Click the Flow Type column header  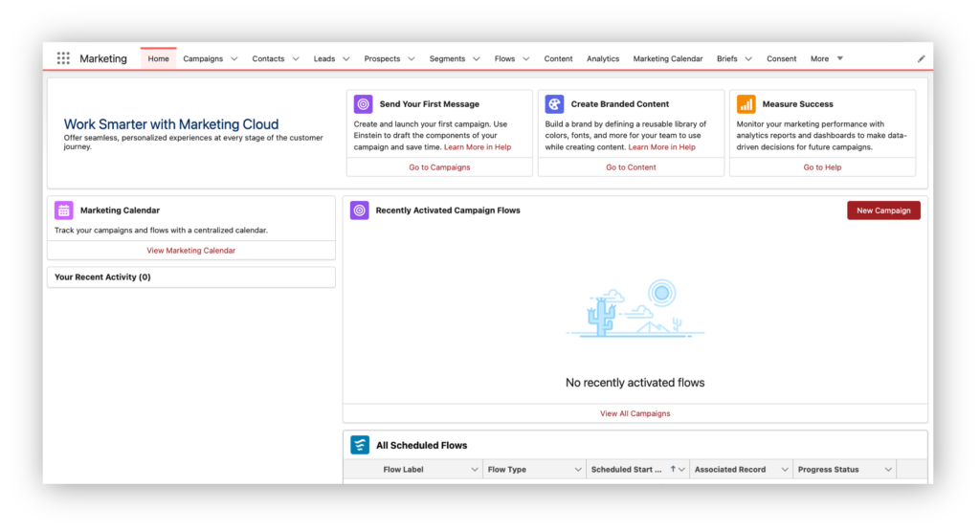point(507,470)
